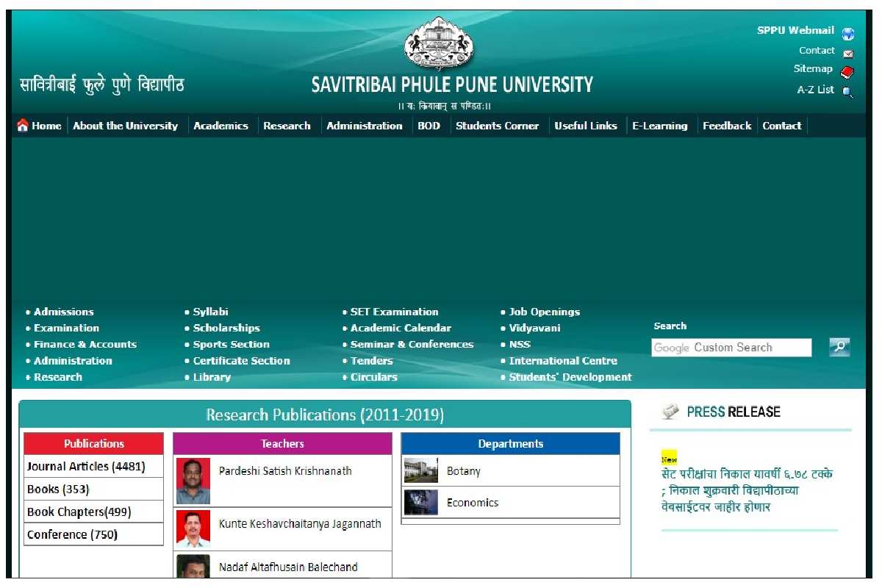View the Academic Calendar link
Image resolution: width=882 pixels, height=588 pixels.
point(401,328)
